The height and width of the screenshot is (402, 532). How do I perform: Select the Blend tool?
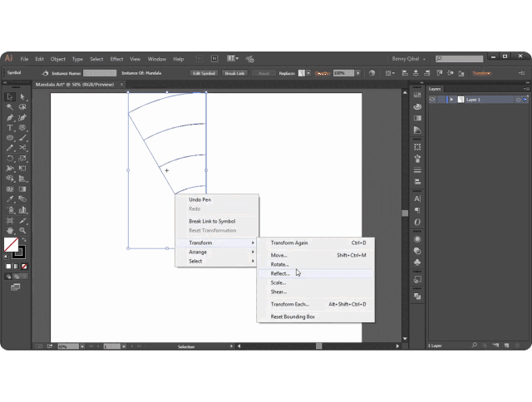coord(22,199)
